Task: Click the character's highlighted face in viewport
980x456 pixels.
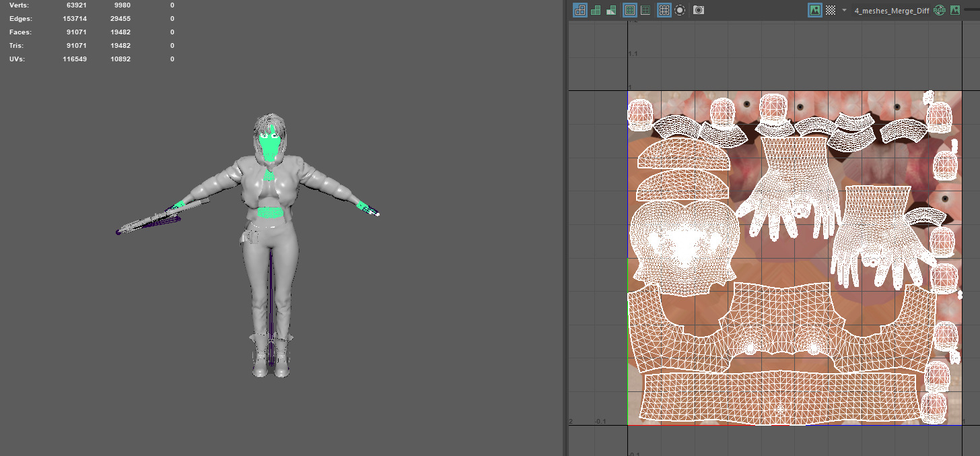Action: 270,146
